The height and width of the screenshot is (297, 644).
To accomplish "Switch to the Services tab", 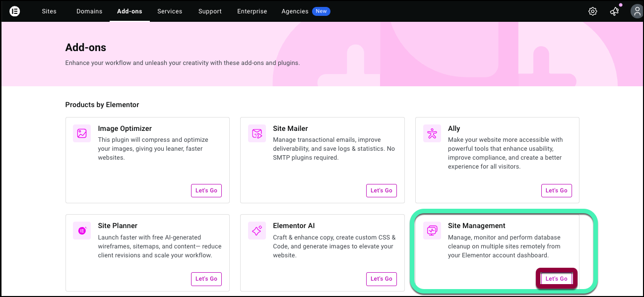I will [x=170, y=11].
